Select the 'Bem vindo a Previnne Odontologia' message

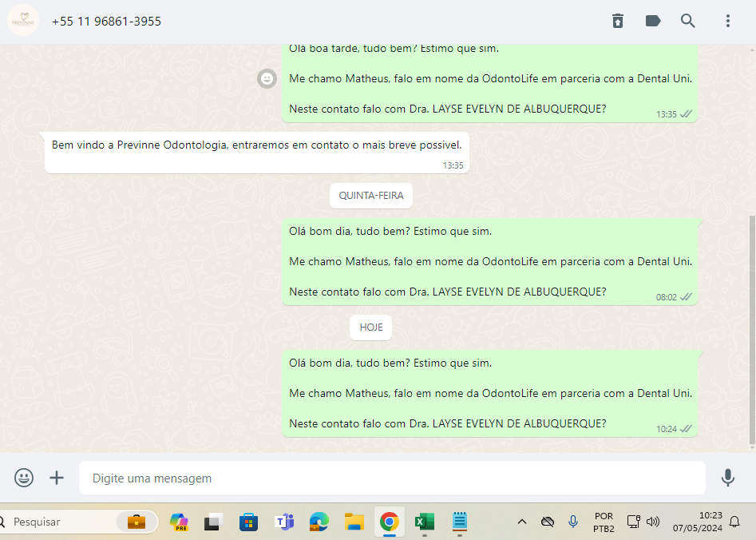(x=256, y=153)
